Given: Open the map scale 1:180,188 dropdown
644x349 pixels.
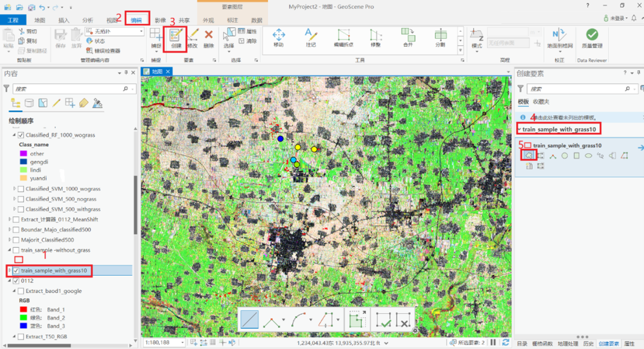Looking at the screenshot, I should [x=183, y=342].
